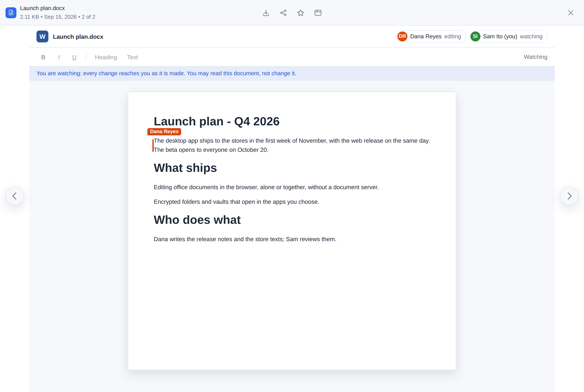Click the 'Launch plan - Q4 2026' title

coord(216,121)
